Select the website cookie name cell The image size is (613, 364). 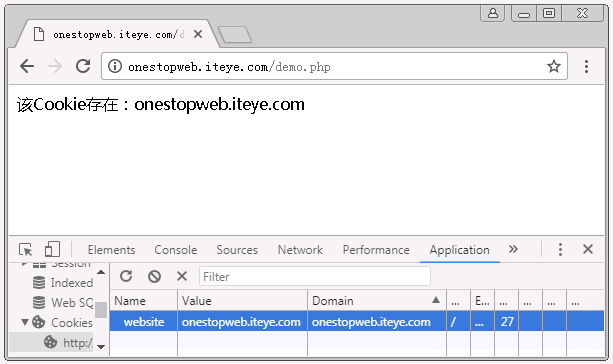pos(143,322)
